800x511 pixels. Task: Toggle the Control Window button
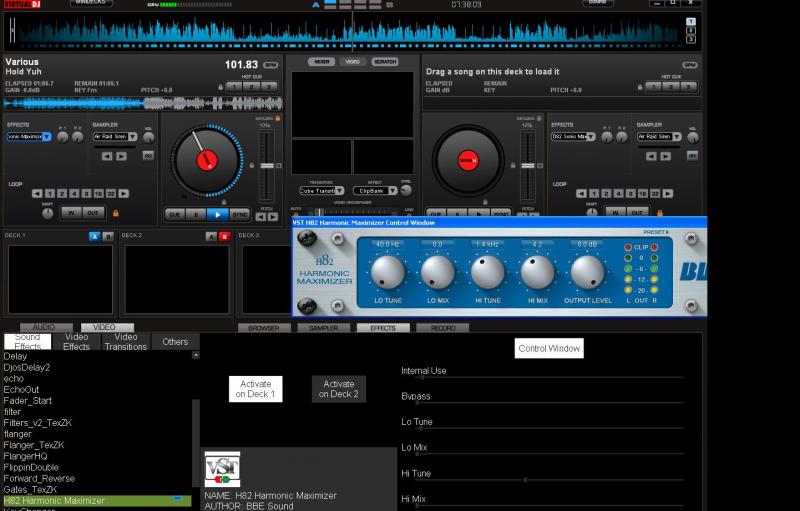(549, 348)
